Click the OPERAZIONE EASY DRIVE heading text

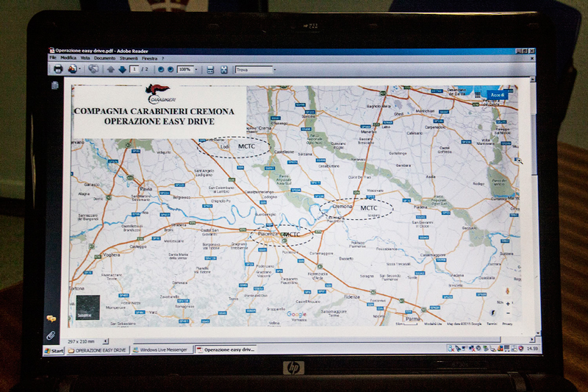pyautogui.click(x=159, y=121)
